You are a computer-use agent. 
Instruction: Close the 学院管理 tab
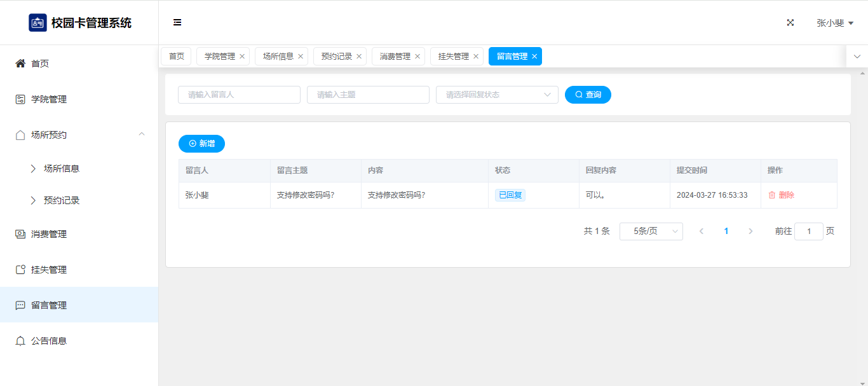242,57
